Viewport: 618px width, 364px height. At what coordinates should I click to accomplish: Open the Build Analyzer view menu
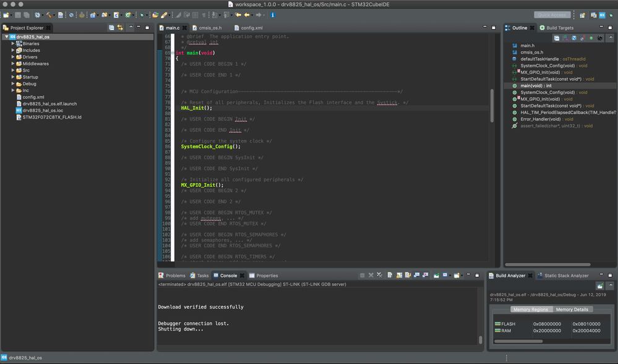(x=611, y=286)
